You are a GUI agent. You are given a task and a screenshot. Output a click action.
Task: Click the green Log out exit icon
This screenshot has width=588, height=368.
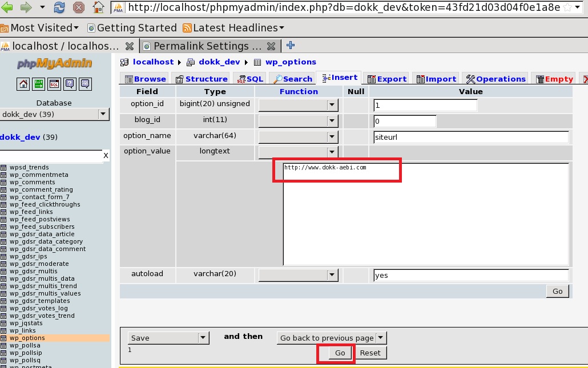(39, 84)
